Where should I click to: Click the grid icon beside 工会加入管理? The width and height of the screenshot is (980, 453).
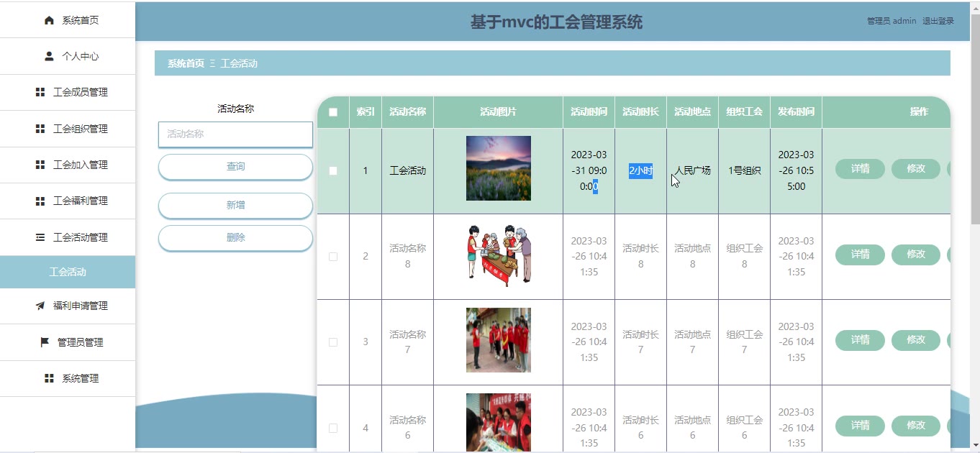click(40, 165)
